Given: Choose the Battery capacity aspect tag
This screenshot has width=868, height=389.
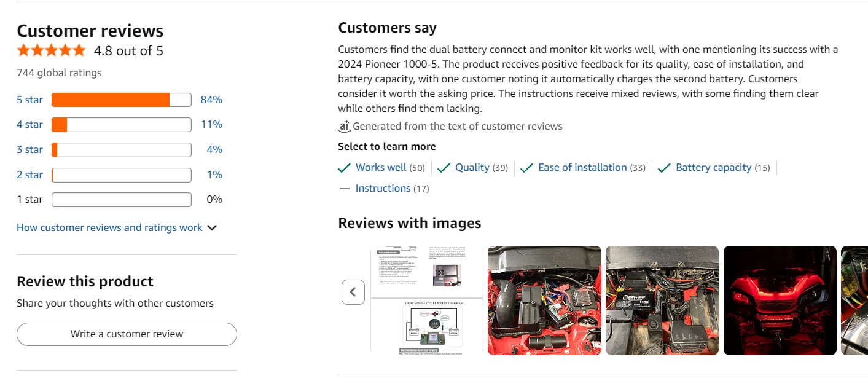Looking at the screenshot, I should (x=713, y=168).
